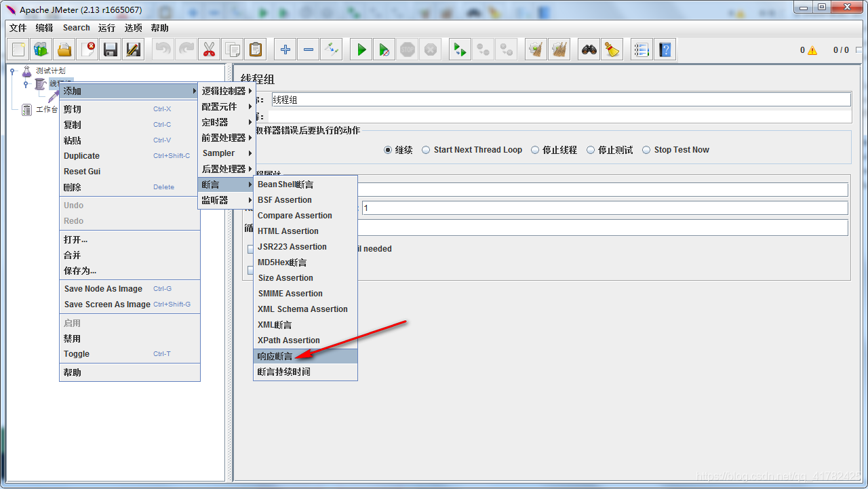The width and height of the screenshot is (868, 489).
Task: Select the 工作台 tree node
Action: 47,110
